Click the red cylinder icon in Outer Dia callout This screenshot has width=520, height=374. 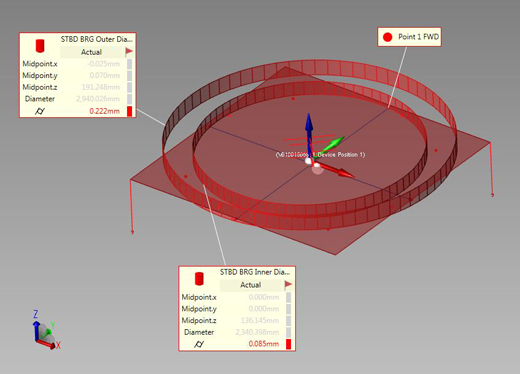(40, 46)
